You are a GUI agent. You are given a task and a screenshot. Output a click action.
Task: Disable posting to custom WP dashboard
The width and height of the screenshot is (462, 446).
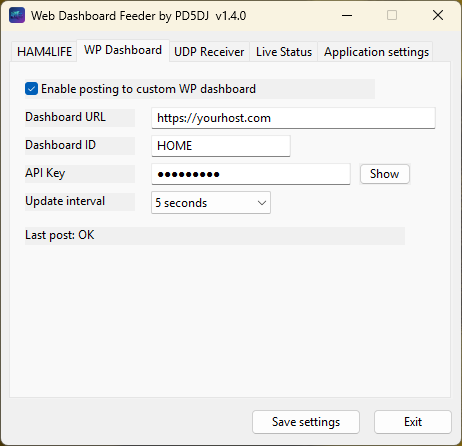pos(31,89)
